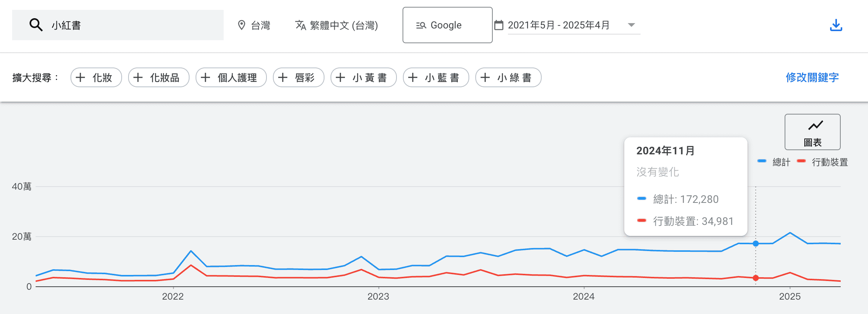Click the calendar icon

click(499, 25)
